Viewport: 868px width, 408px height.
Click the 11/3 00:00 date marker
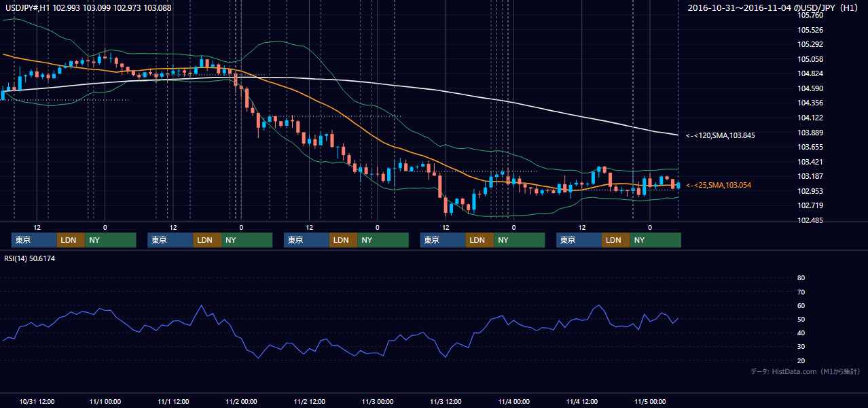click(378, 402)
